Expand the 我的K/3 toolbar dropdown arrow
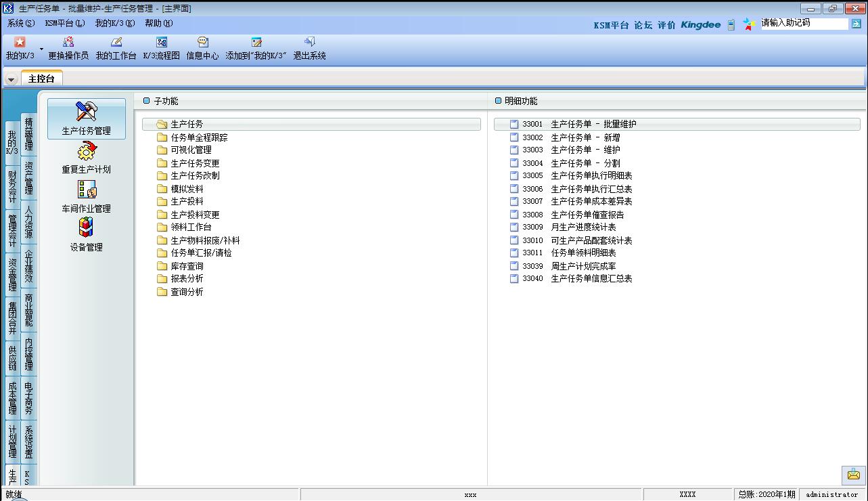868x501 pixels. (x=41, y=49)
